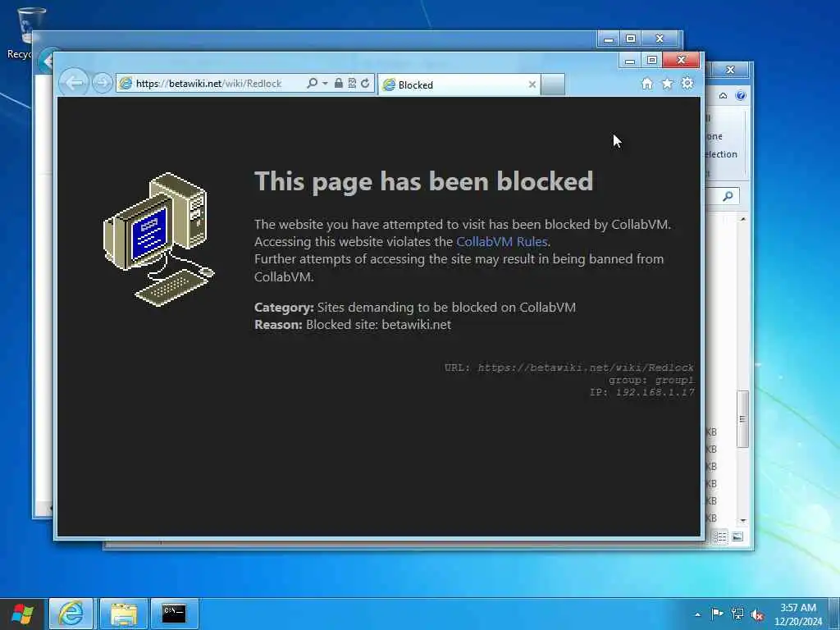Screen dimensions: 840x630
Task: Open the network tray icon
Action: (737, 614)
